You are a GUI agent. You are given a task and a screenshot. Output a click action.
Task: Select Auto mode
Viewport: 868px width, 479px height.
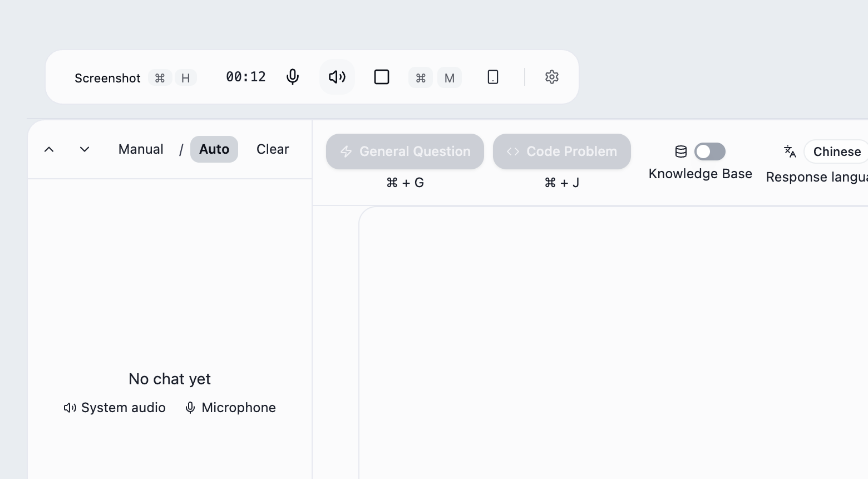214,149
